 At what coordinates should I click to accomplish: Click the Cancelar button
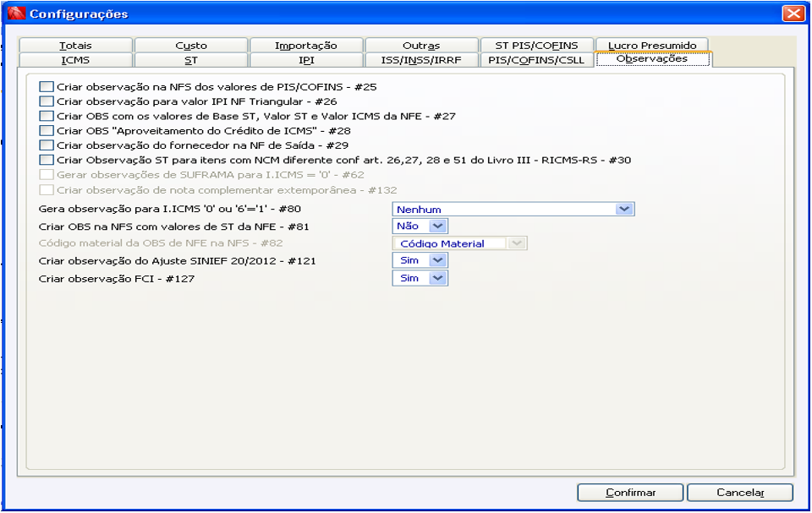pos(740,492)
